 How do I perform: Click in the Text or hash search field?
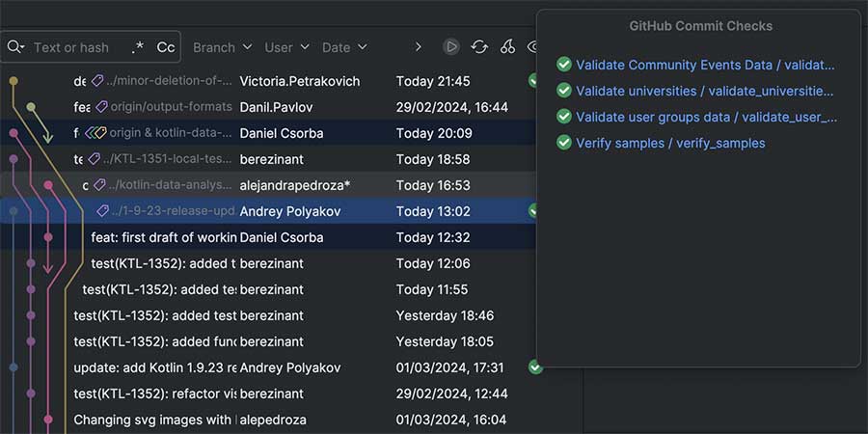click(x=72, y=47)
